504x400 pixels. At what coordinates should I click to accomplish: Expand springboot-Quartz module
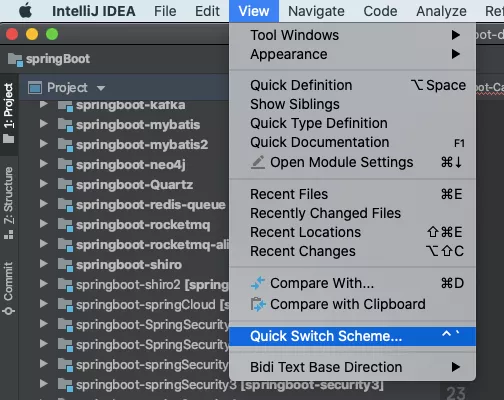pos(43,184)
